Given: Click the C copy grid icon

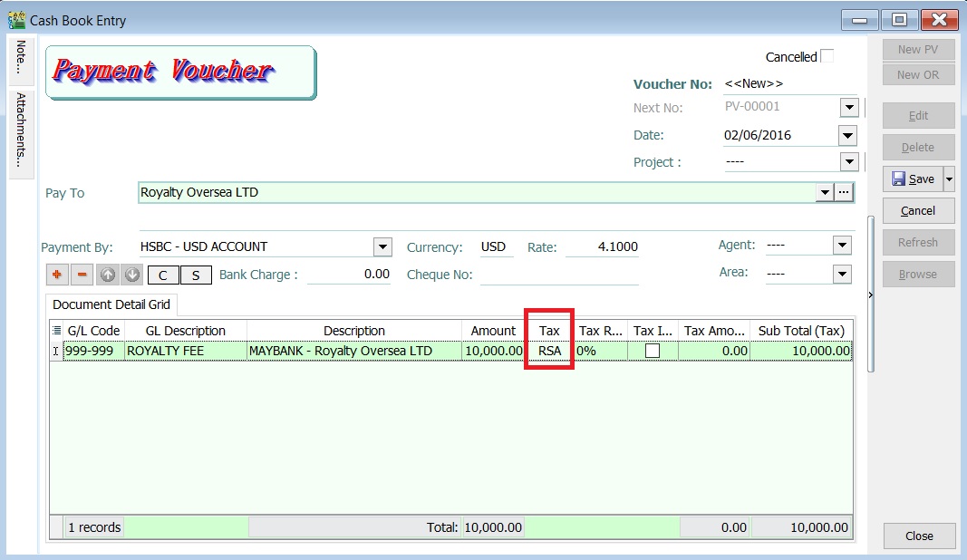Looking at the screenshot, I should [x=163, y=274].
